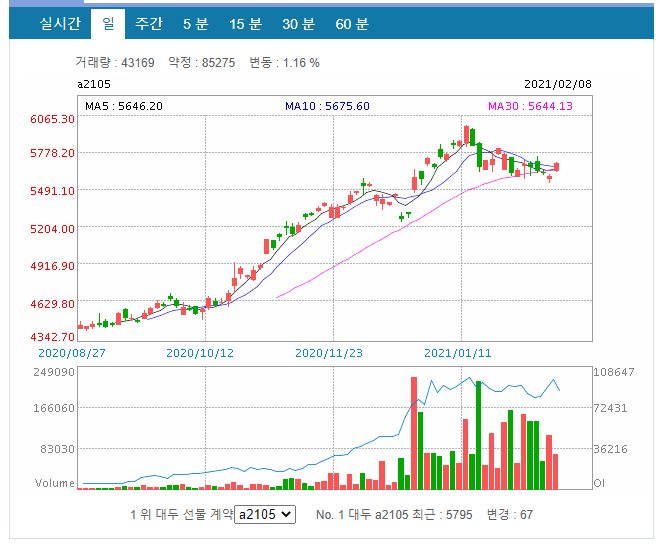Switch to the 실시간 tab

tap(60, 24)
